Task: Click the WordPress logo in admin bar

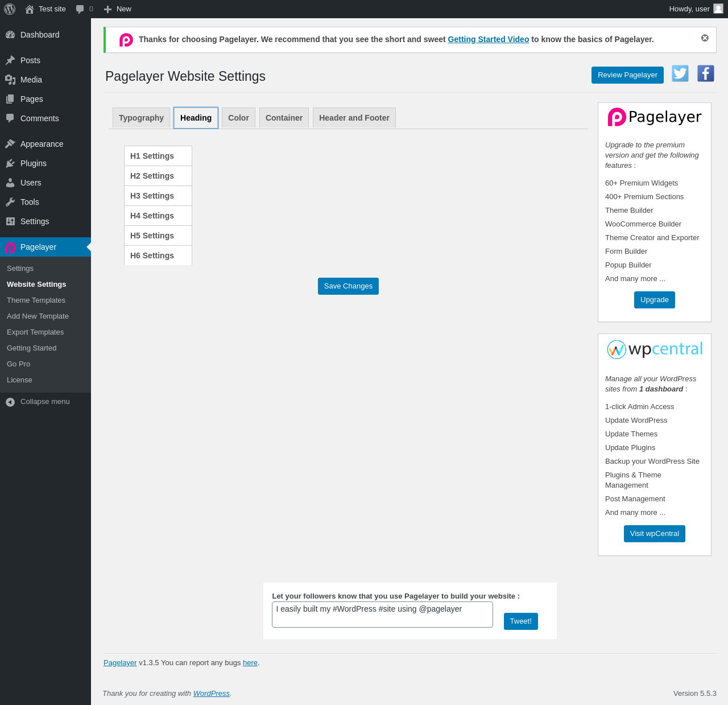Action: [10, 9]
